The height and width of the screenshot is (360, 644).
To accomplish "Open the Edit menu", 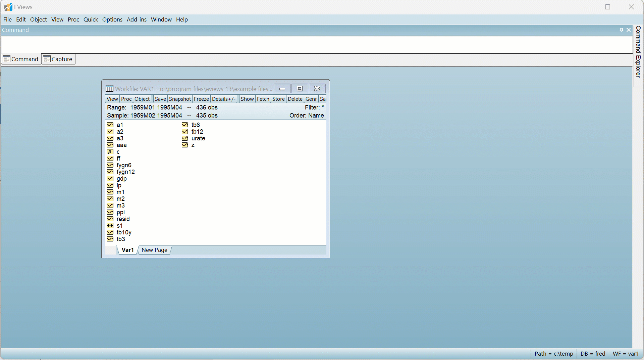I will [21, 19].
